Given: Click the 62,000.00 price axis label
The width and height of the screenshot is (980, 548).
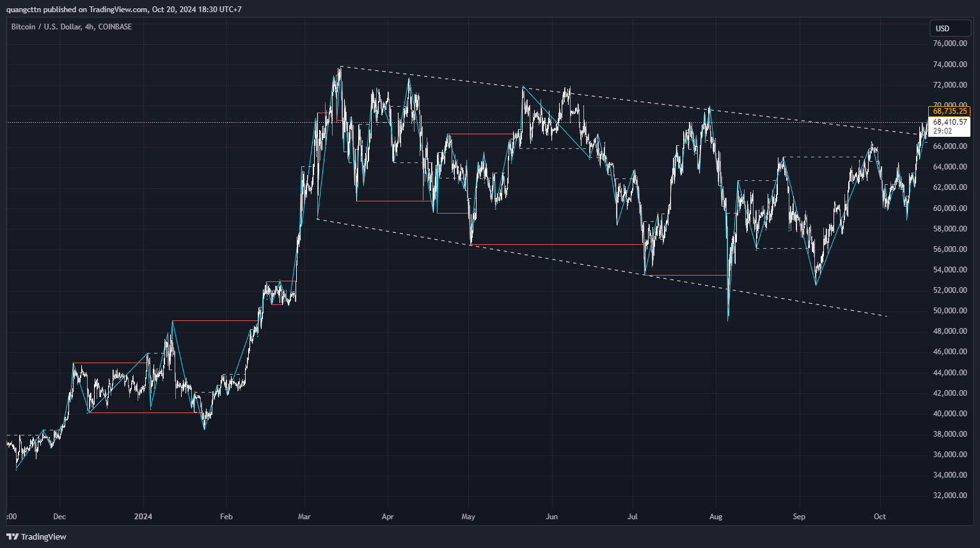Looking at the screenshot, I should [950, 187].
